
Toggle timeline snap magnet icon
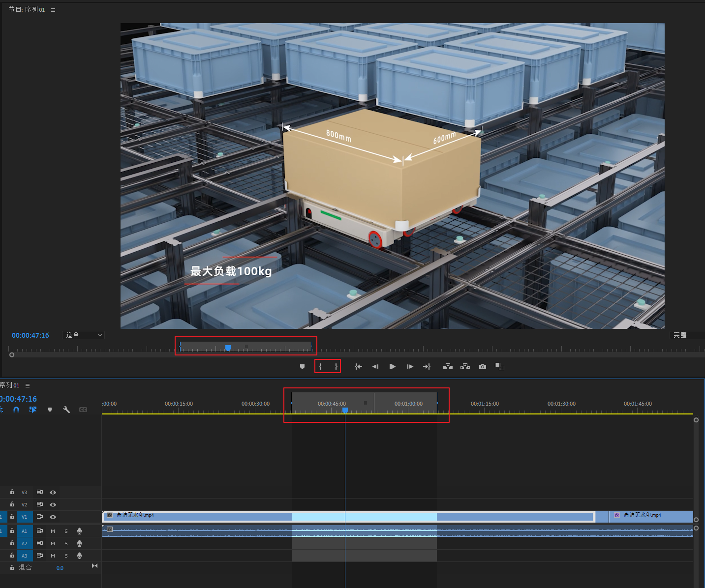(x=16, y=410)
